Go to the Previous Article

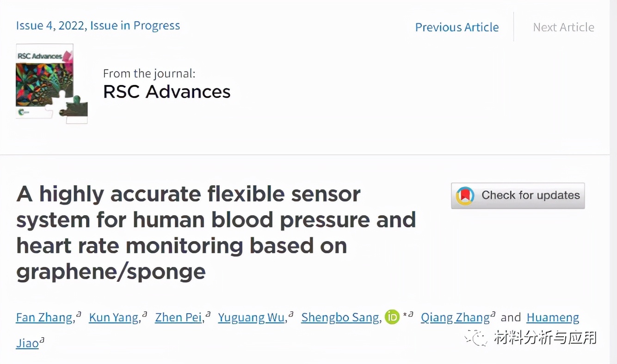coord(457,27)
